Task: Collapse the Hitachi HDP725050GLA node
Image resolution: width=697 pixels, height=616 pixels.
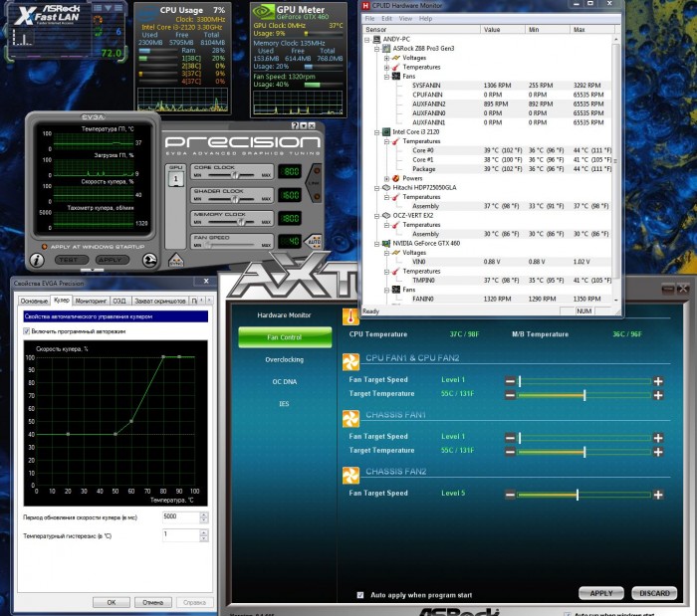Action: coord(377,188)
